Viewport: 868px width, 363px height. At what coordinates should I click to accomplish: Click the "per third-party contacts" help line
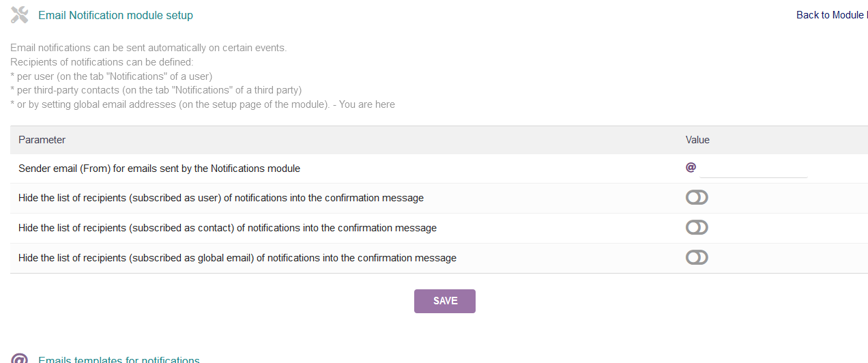click(156, 90)
